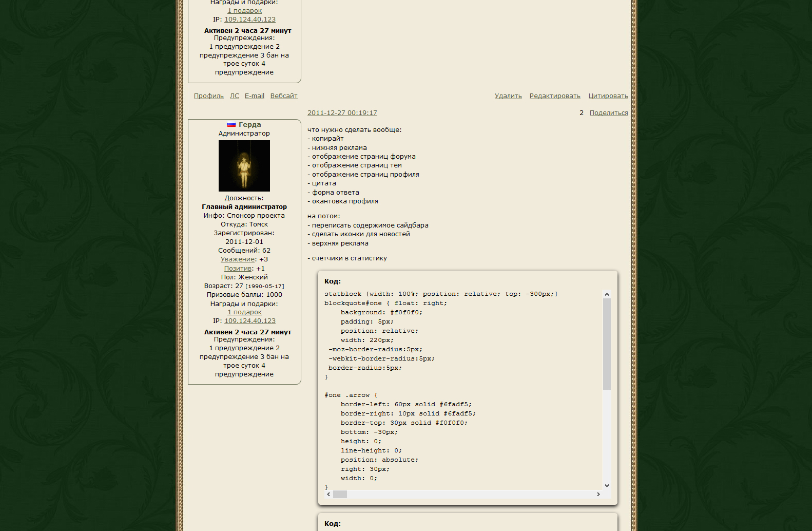812x531 pixels.
Task: Click the Уважение reputation link
Action: [238, 259]
